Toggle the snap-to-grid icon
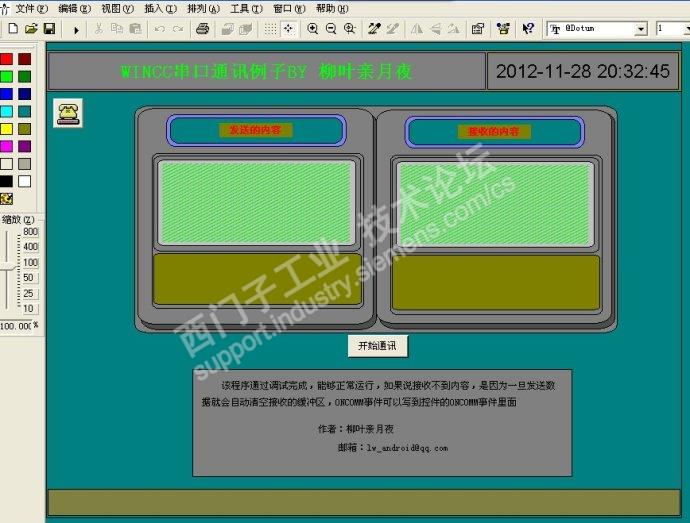This screenshot has width=690, height=523. coord(288,29)
